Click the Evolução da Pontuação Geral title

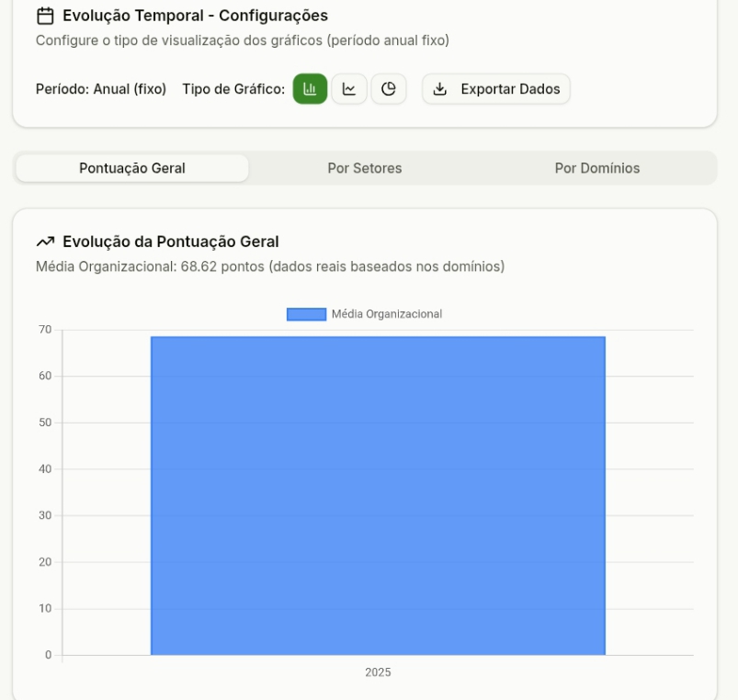point(171,242)
